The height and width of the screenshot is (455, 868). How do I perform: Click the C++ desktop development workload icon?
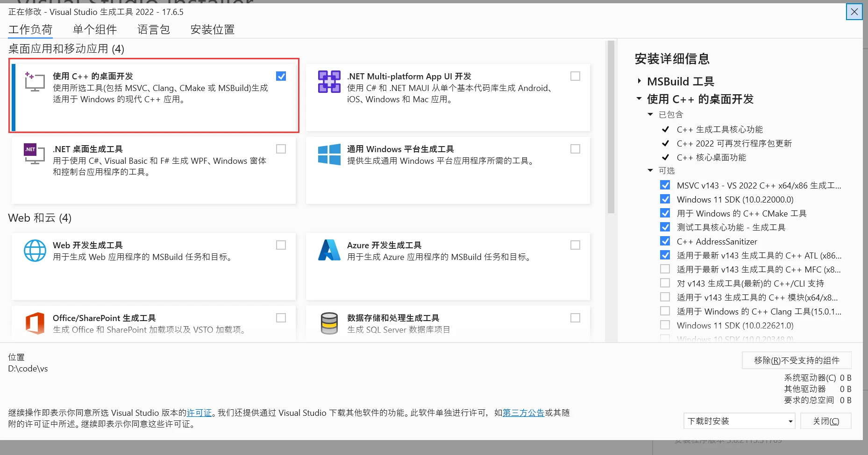(35, 82)
